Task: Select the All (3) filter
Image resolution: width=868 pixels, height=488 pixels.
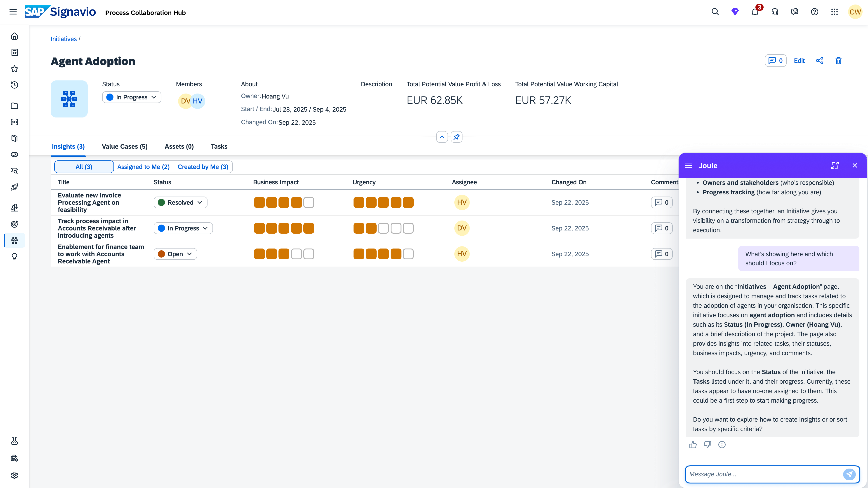Action: click(84, 167)
